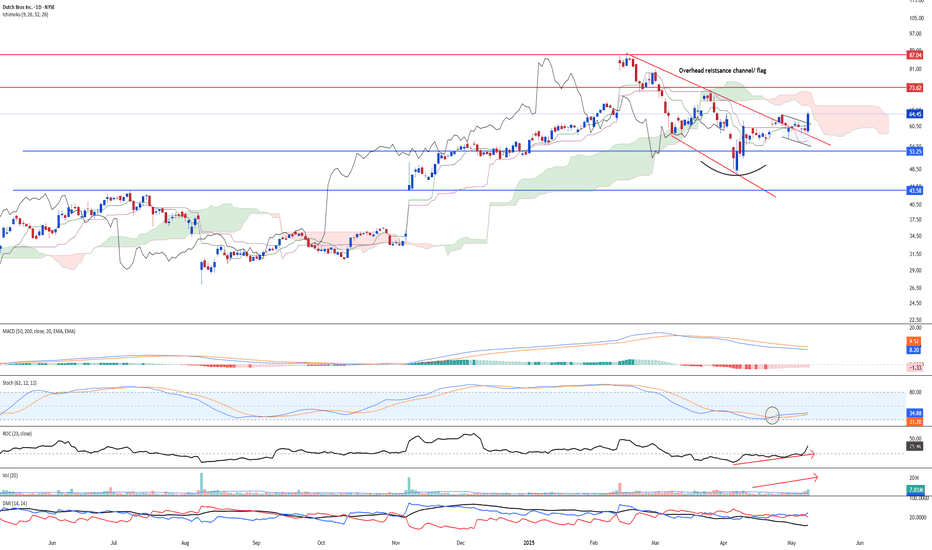Select the Stoch (62, 12, 12) legend
This screenshot has height=550, width=932.
[x=20, y=383]
